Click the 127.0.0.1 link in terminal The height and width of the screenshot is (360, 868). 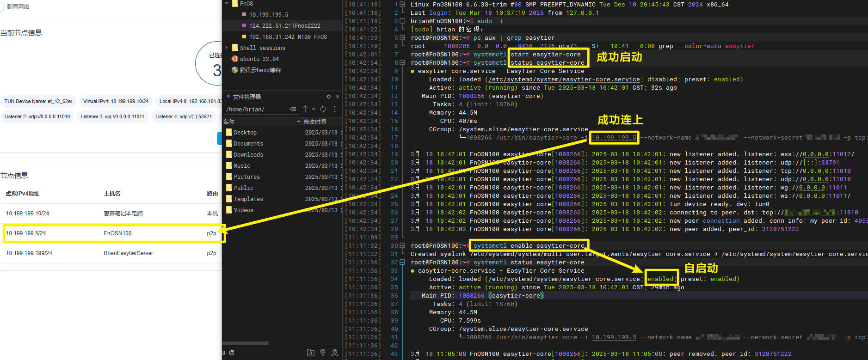(x=582, y=13)
